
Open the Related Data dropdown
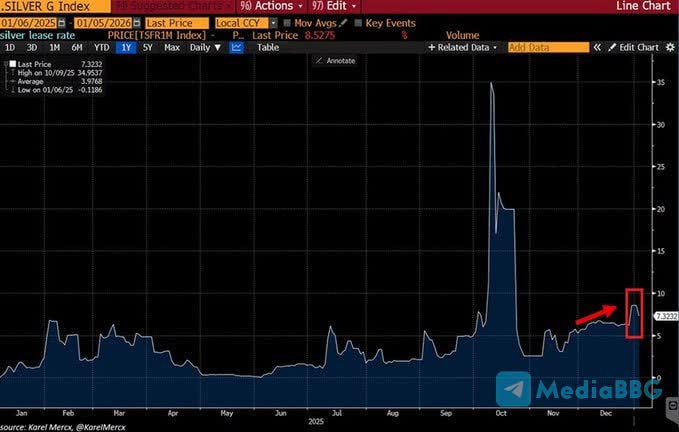point(464,47)
